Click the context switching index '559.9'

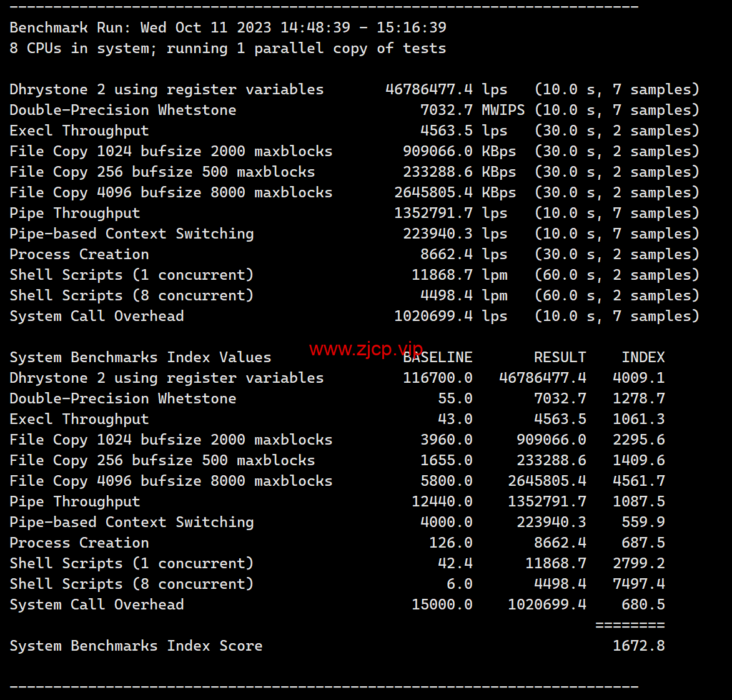pos(643,522)
